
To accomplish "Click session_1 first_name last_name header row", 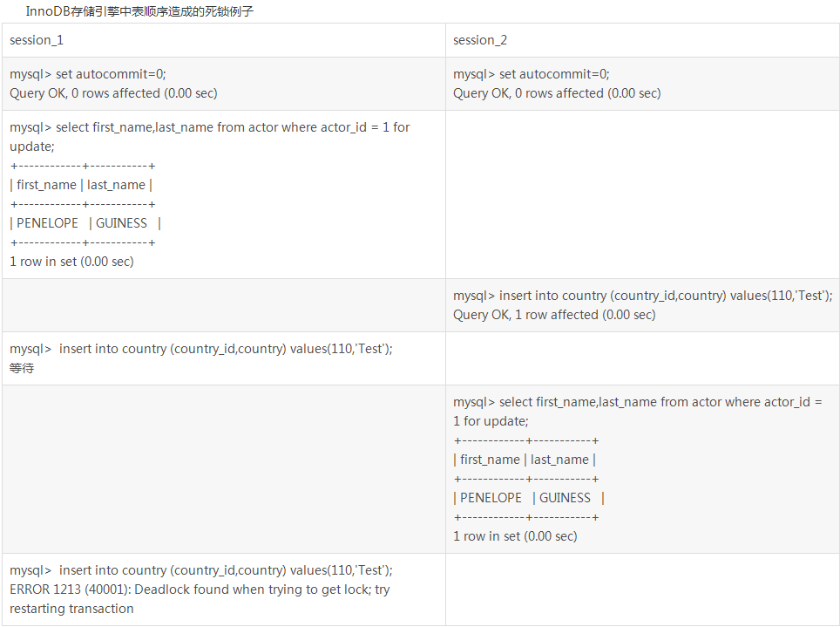I will click(81, 185).
